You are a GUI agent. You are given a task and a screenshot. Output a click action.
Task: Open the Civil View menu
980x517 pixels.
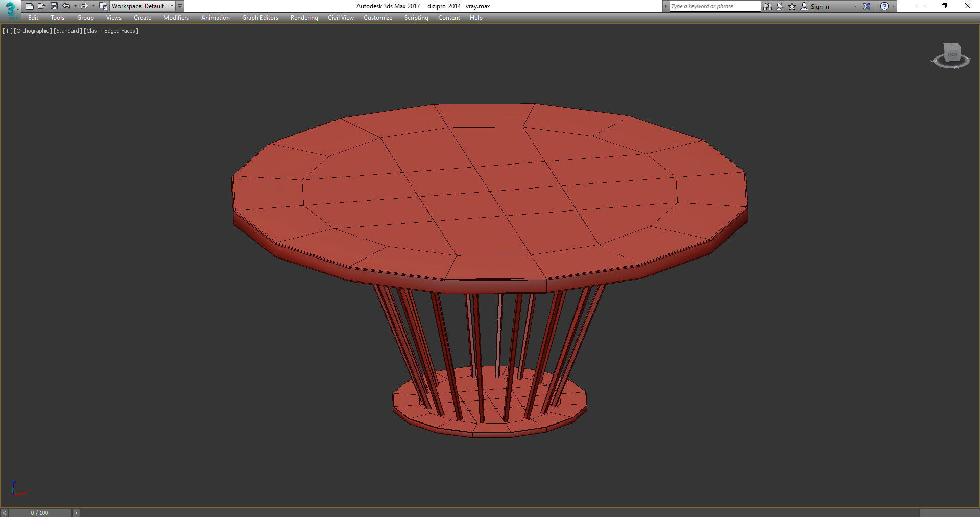[x=341, y=18]
